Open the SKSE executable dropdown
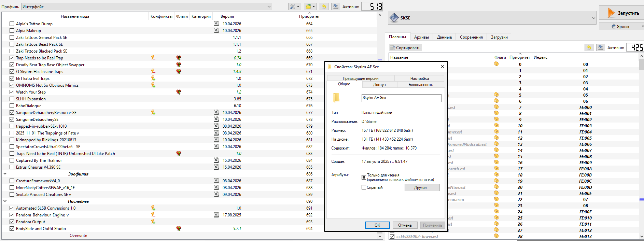 pos(492,18)
